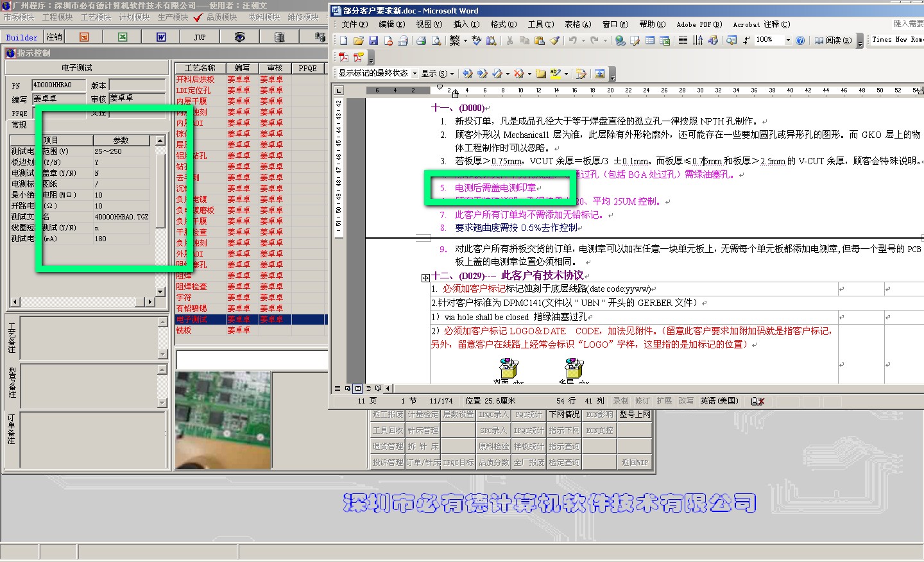Click the Print icon in Word toolbar
The height and width of the screenshot is (562, 924).
pyautogui.click(x=421, y=40)
